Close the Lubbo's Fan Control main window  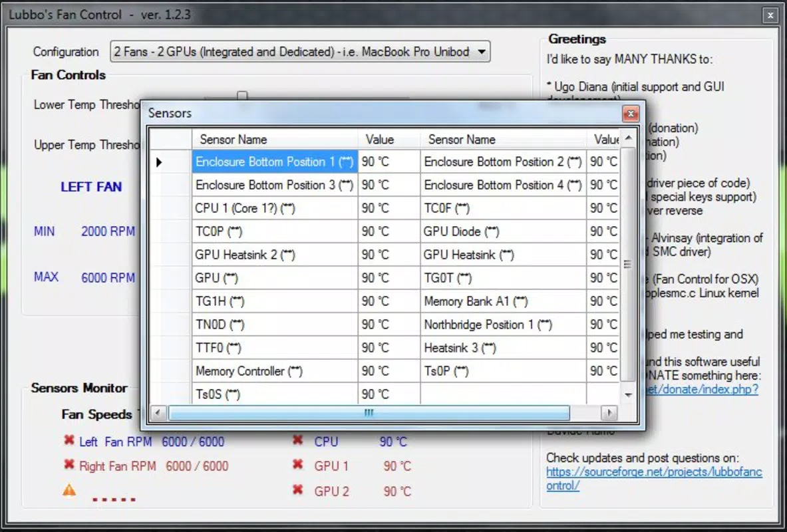point(770,15)
